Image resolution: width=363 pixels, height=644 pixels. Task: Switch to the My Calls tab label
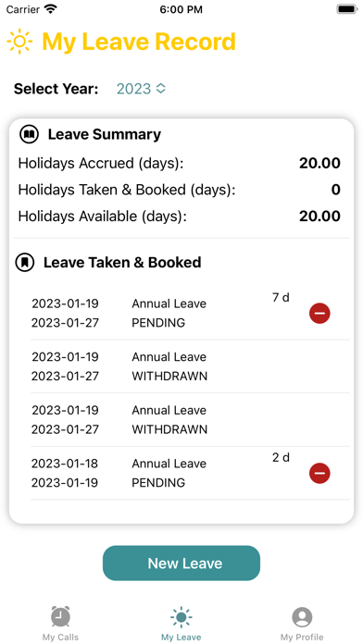point(60,638)
